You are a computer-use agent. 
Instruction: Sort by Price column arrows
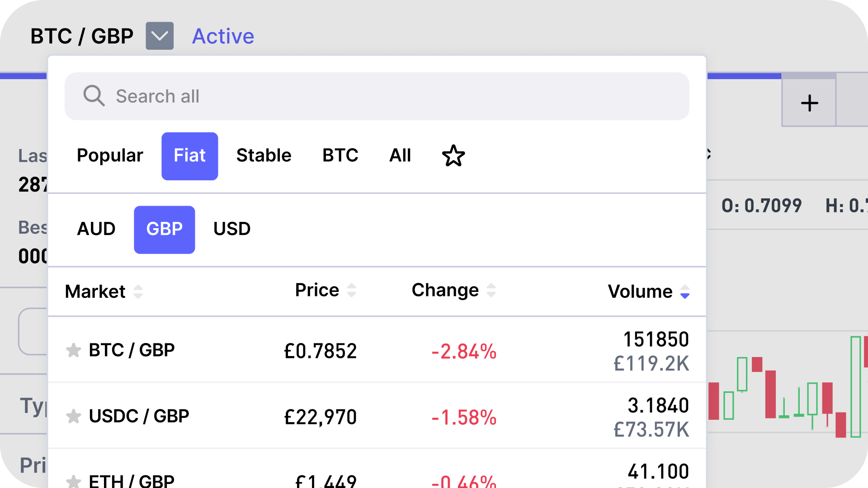(x=351, y=290)
